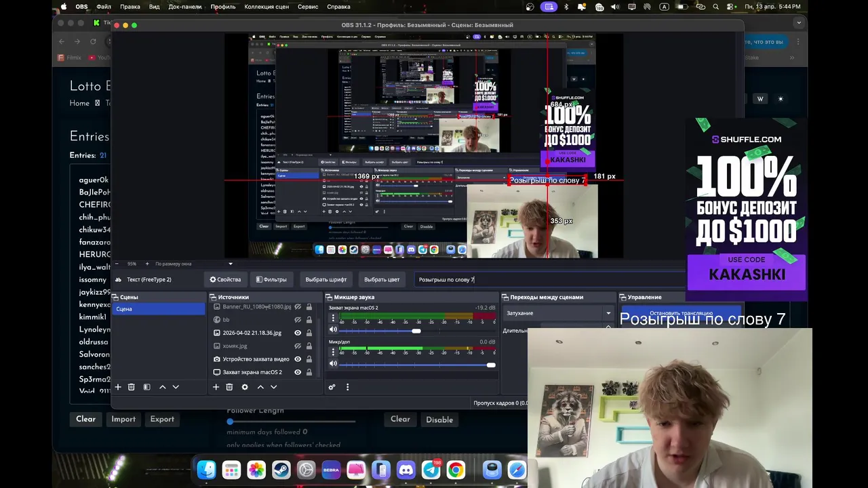Open Telegram from the Dock

tap(431, 470)
